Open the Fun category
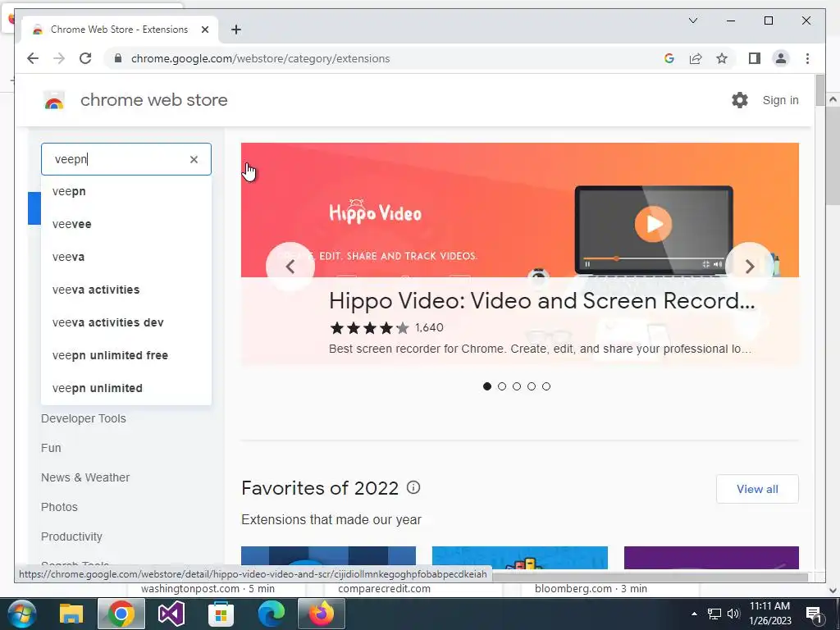This screenshot has height=630, width=840. [51, 448]
